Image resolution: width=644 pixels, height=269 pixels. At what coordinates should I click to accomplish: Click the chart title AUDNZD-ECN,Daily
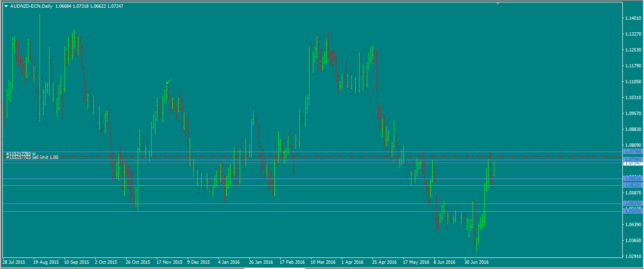[x=31, y=6]
